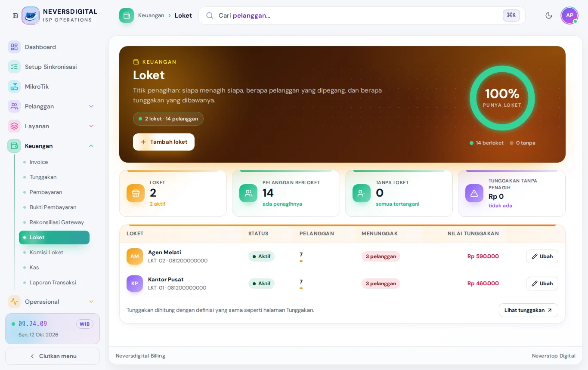Click the KP avatar for Kantor Pusat
588x370 pixels.
(135, 284)
